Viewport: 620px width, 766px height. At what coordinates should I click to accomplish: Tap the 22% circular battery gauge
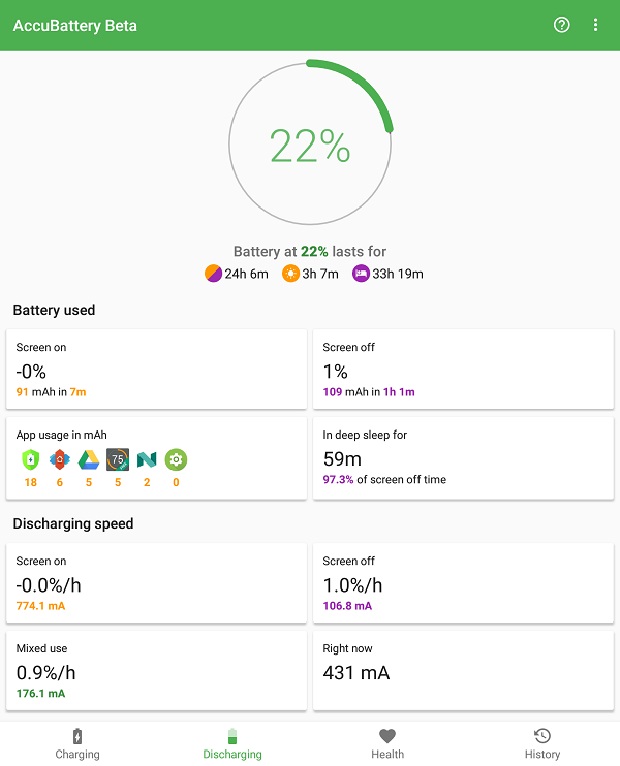[310, 143]
